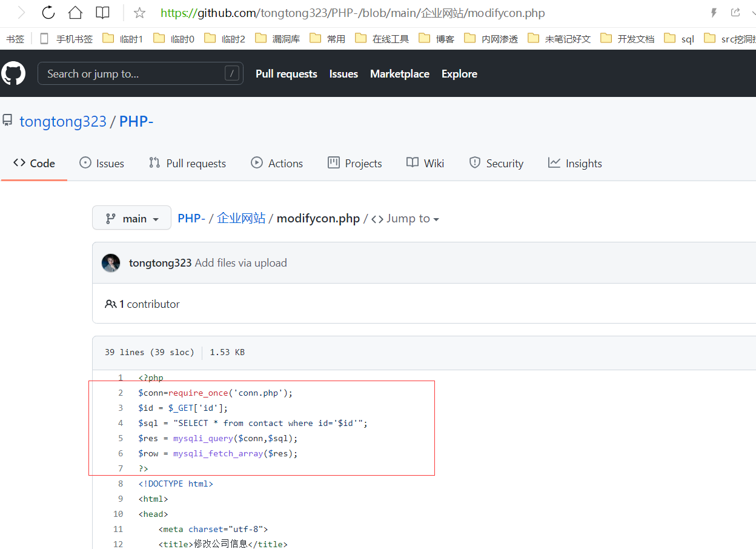Click the 39 lines (39 sloc) text
Image resolution: width=756 pixels, height=549 pixels.
click(x=149, y=352)
